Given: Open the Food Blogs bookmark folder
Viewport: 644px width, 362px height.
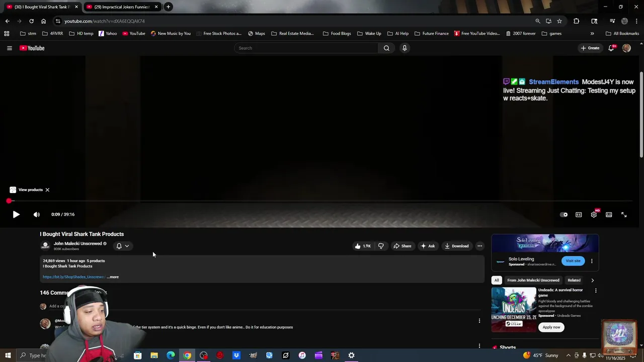Looking at the screenshot, I should coord(337,34).
